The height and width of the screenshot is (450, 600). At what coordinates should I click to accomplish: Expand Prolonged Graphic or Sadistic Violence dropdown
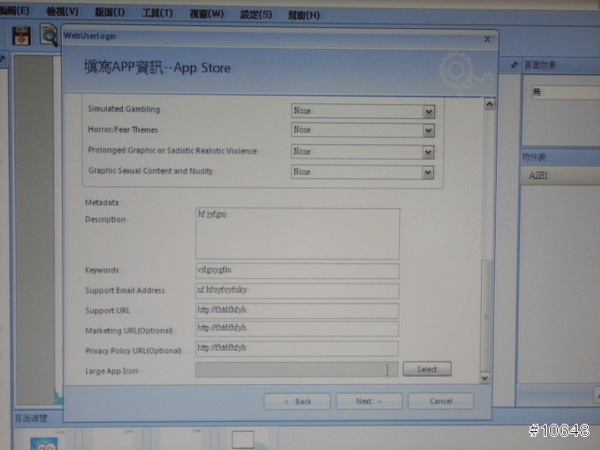(x=362, y=152)
